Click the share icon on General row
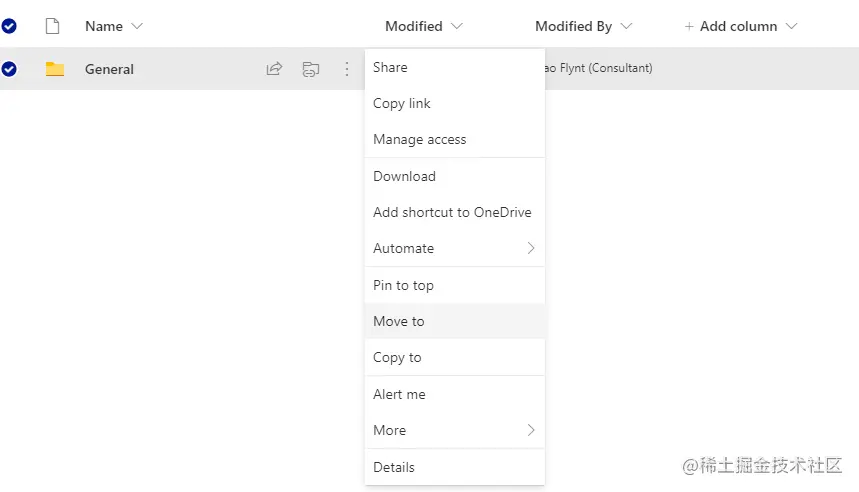The image size is (859, 492). coord(274,69)
